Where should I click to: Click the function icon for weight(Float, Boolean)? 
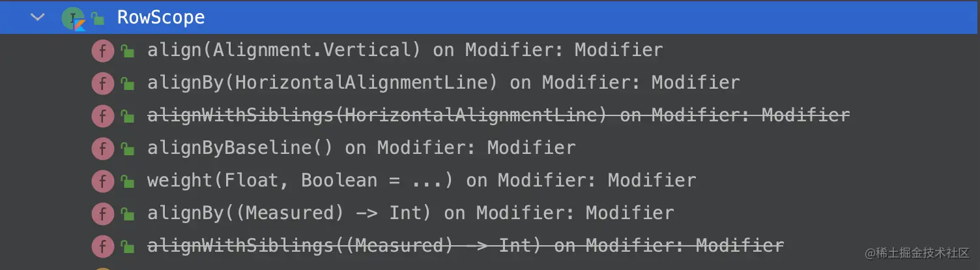103,180
